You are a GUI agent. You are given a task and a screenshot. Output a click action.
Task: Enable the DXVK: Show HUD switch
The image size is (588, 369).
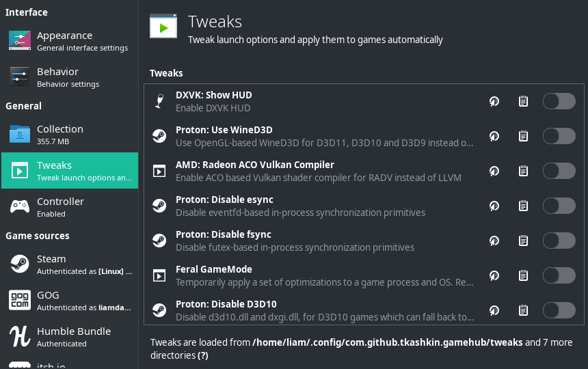(559, 101)
